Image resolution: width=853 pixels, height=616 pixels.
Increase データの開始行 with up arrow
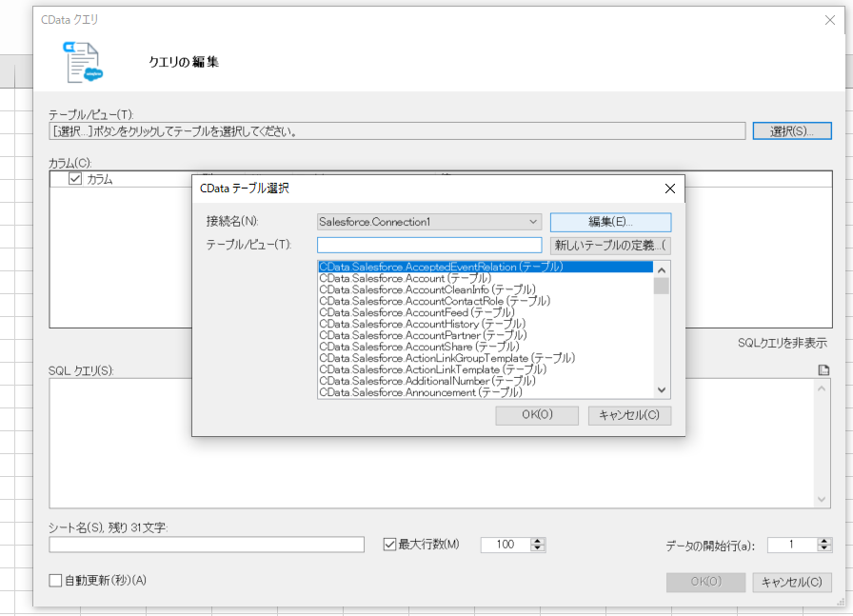[824, 541]
